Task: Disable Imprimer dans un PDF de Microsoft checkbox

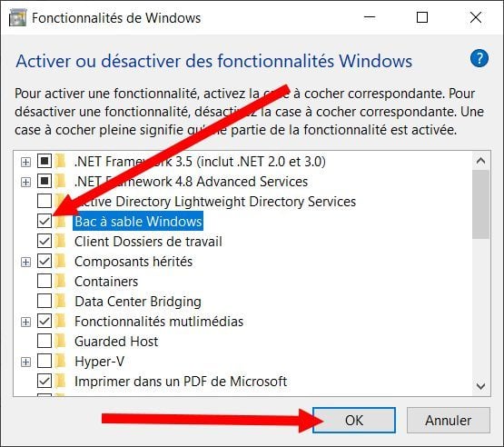Action: pyautogui.click(x=44, y=381)
